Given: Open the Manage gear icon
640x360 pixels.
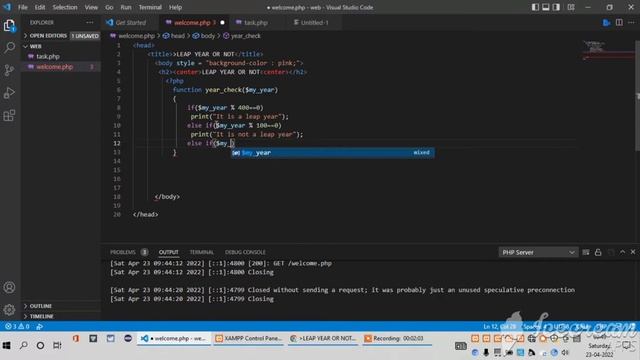Looking at the screenshot, I should pos(9,310).
